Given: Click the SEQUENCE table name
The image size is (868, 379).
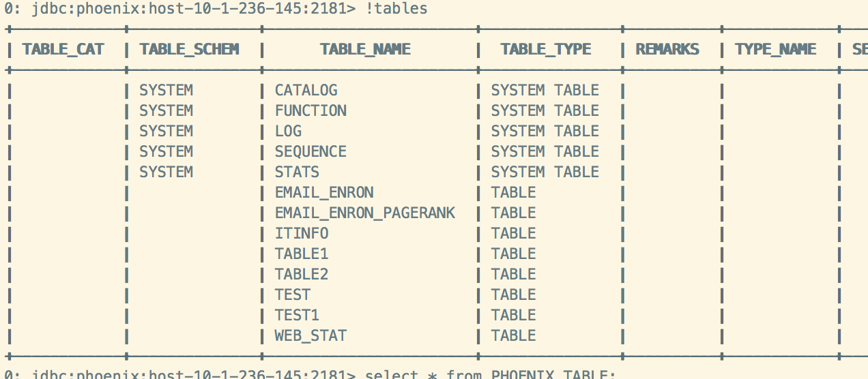Looking at the screenshot, I should [310, 151].
